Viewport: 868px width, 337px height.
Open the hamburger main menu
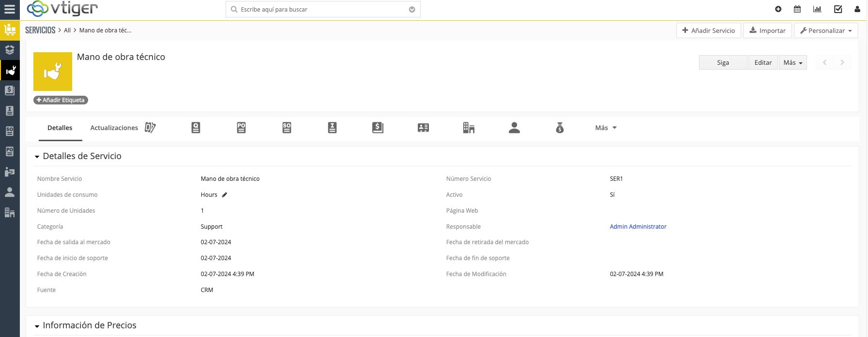10,9
